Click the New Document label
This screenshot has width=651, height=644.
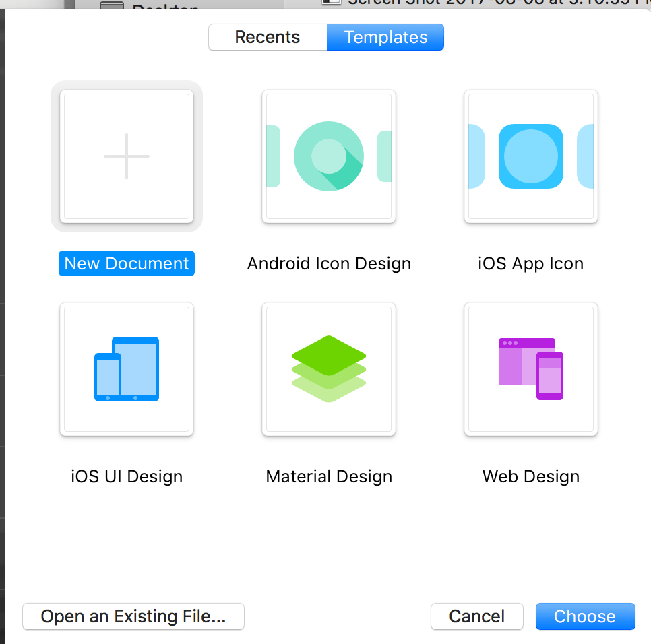pyautogui.click(x=127, y=263)
